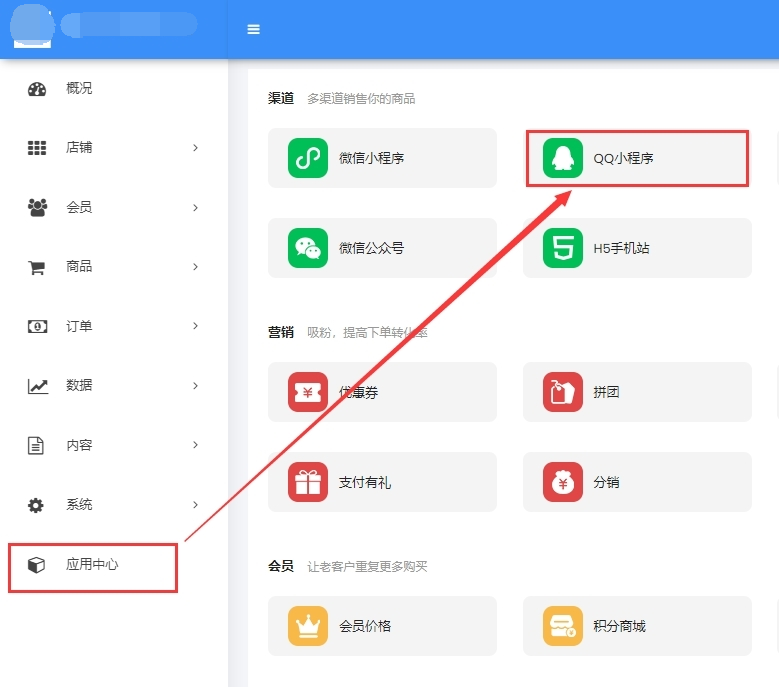Click the 订单 money icon
The height and width of the screenshot is (687, 779).
37,326
